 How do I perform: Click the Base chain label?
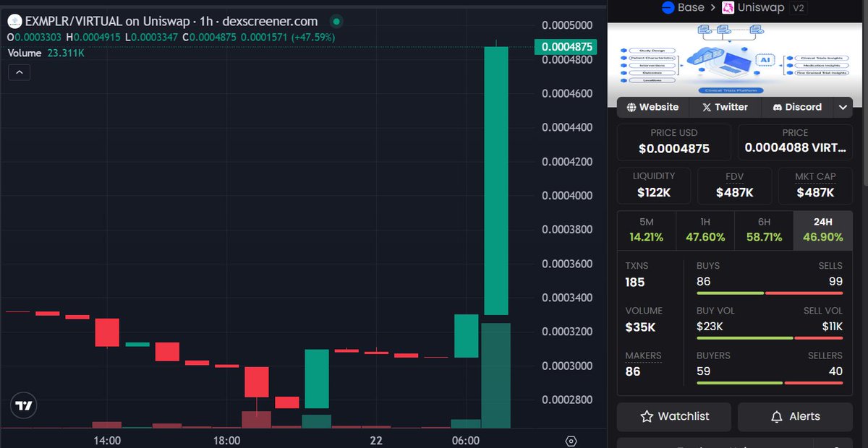pos(691,7)
